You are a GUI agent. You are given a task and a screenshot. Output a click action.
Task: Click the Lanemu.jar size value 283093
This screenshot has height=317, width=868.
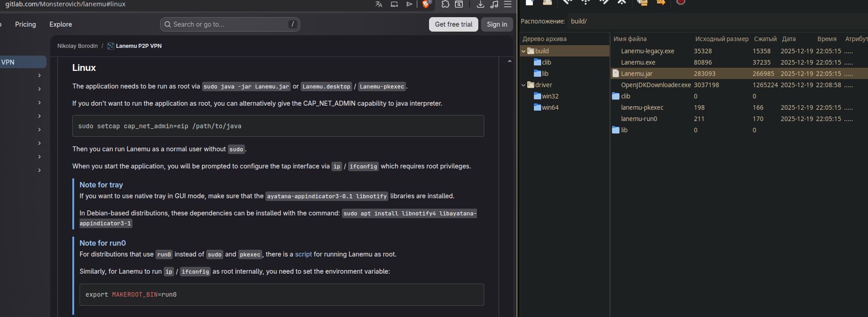point(704,74)
